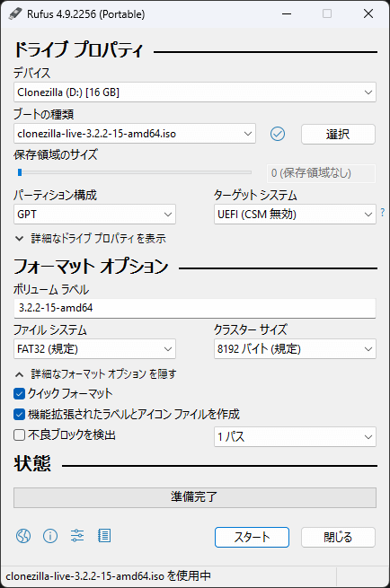Toggle the クイック フォーマット checkbox
390x588 pixels.
coord(19,394)
